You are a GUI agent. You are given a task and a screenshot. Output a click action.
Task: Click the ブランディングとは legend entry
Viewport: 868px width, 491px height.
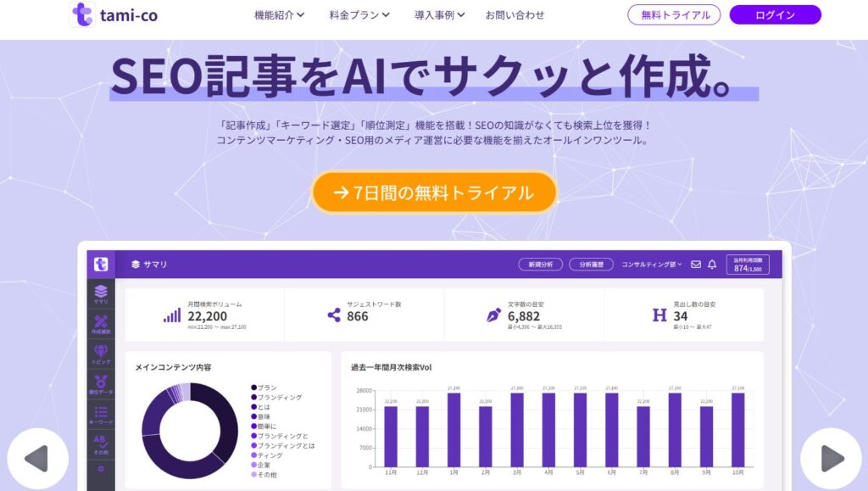(283, 445)
